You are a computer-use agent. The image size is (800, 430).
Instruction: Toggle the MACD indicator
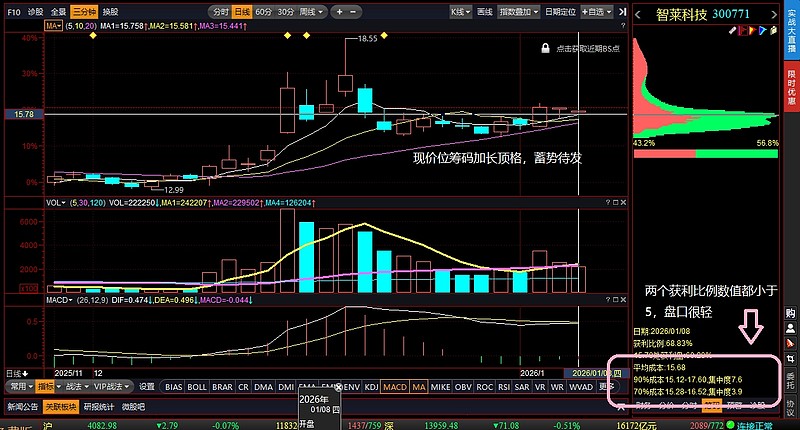tap(394, 386)
